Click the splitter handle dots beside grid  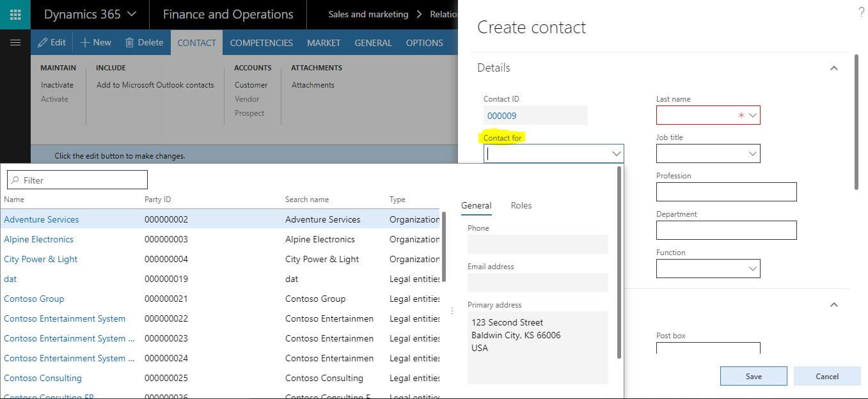[x=452, y=311]
